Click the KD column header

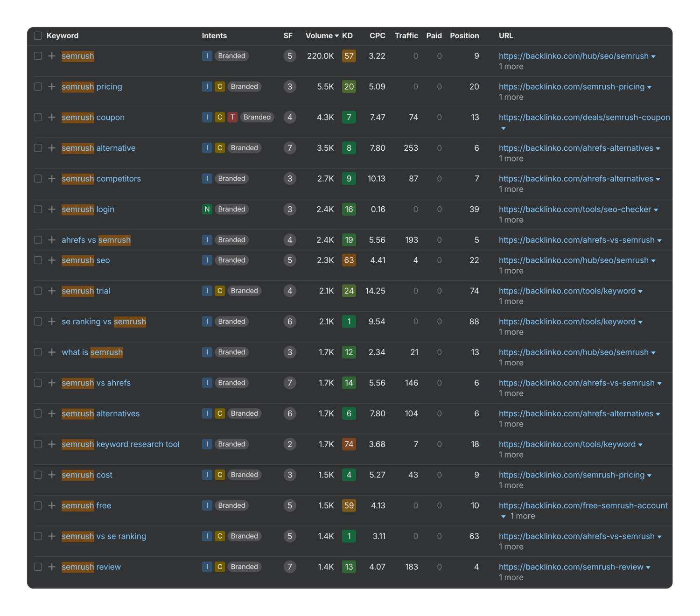[x=347, y=36]
